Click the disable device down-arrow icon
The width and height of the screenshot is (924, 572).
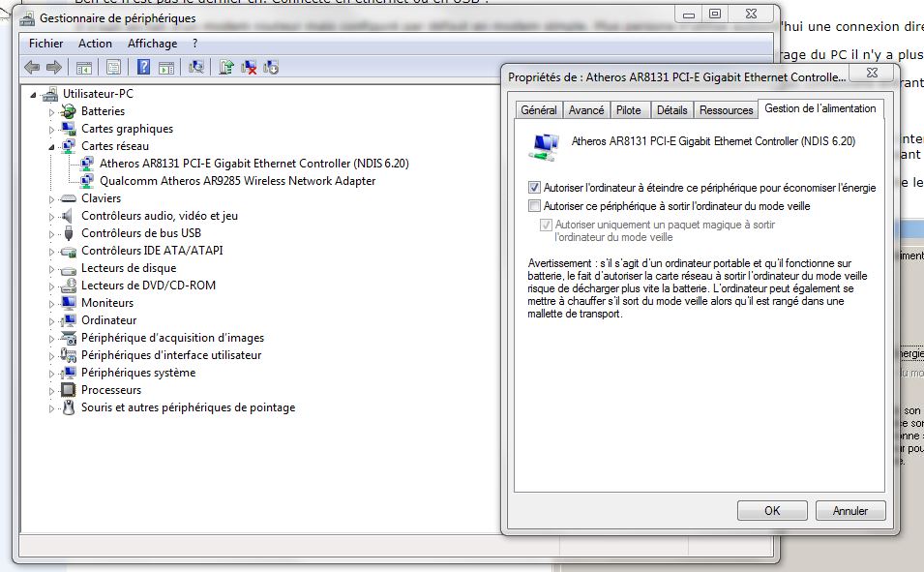tap(271, 67)
